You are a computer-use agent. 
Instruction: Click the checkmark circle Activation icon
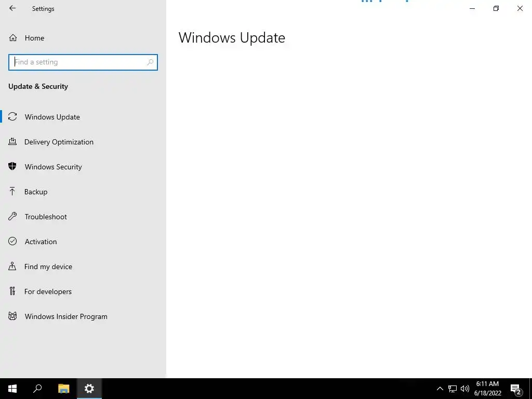[x=12, y=241]
